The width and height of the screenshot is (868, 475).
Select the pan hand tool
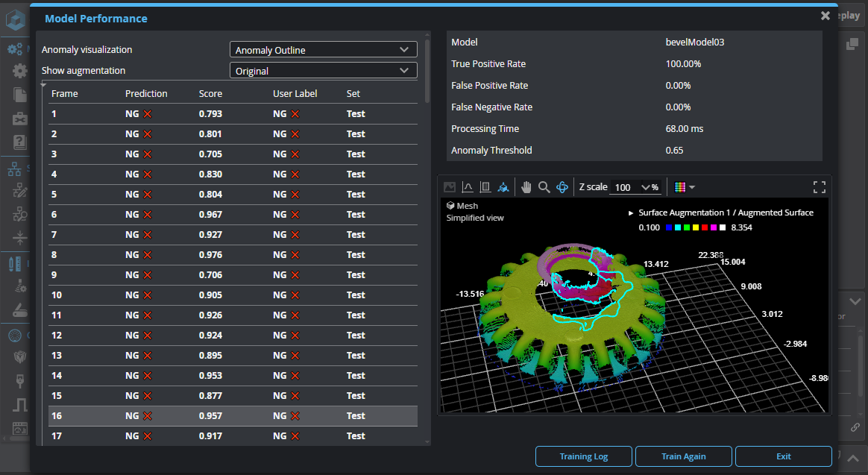526,187
